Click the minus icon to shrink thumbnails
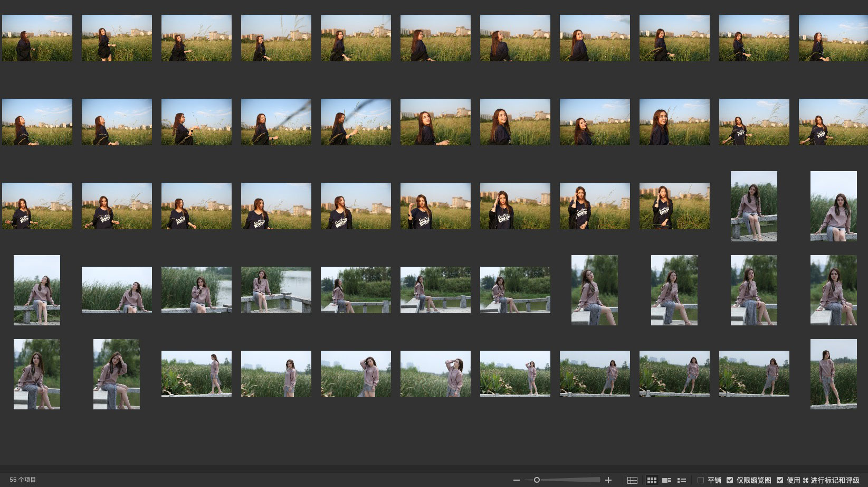Image resolution: width=868 pixels, height=487 pixels. 517,480
